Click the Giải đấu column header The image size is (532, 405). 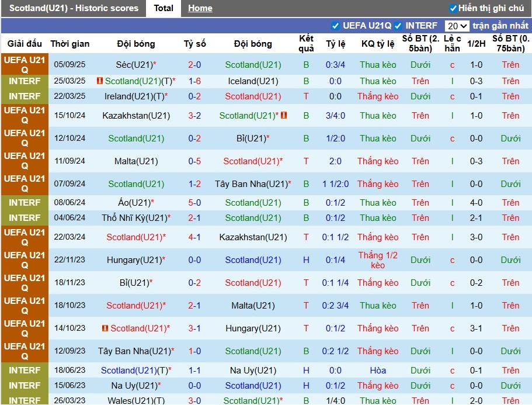tap(25, 43)
